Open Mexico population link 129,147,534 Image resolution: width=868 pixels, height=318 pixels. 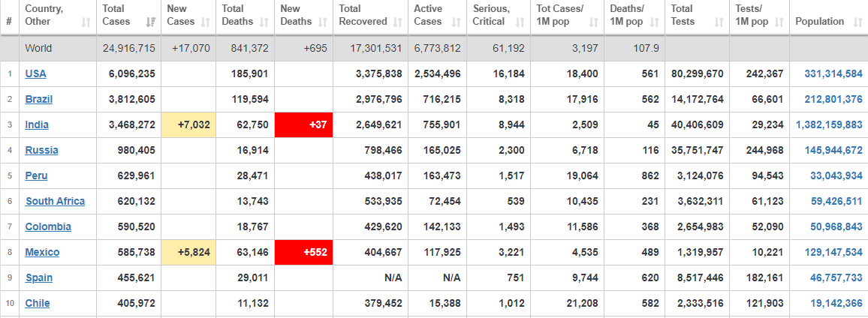pos(832,252)
